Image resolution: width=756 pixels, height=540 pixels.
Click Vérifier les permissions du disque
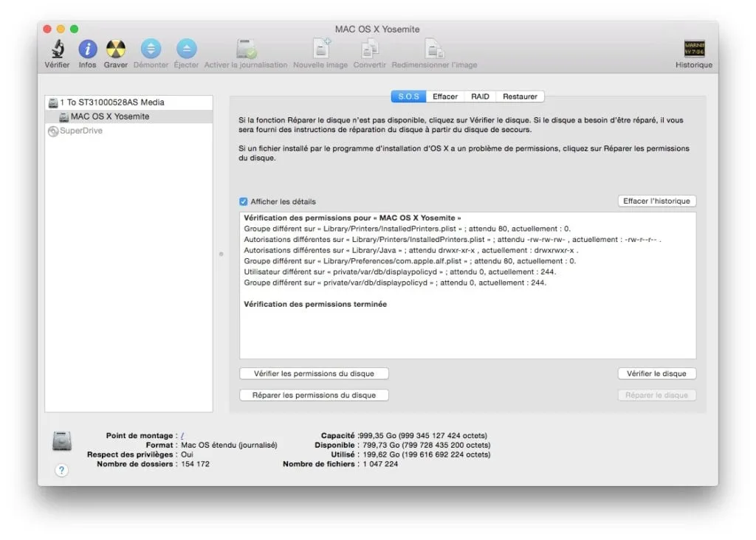coord(314,373)
